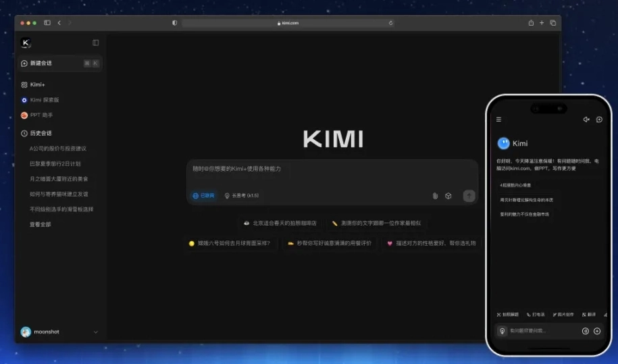
Task: Click the new chat icon in the phone app
Action: coord(599,120)
